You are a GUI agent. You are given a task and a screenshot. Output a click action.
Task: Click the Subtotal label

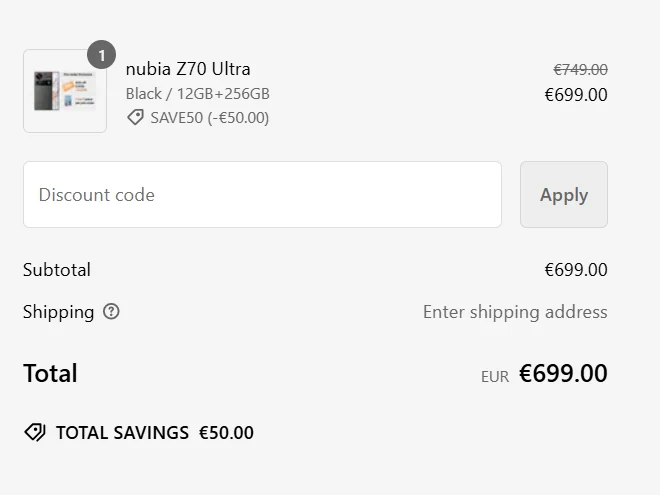coord(57,270)
